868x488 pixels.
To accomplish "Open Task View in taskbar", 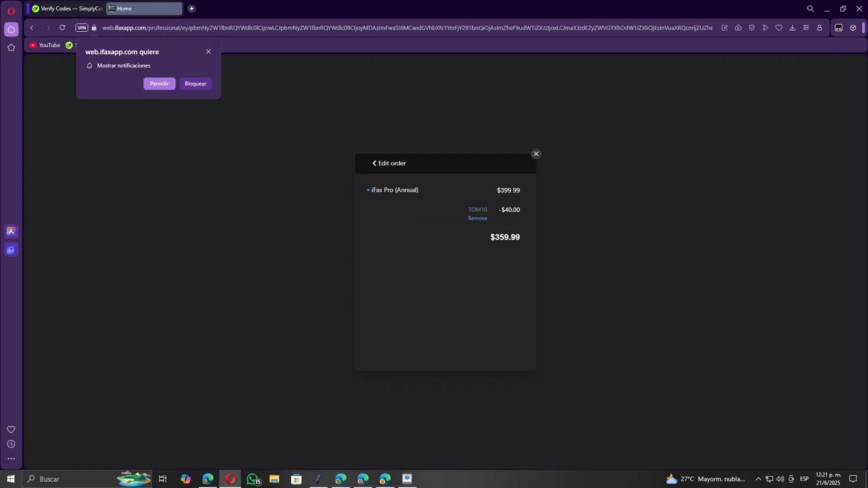I will [163, 479].
